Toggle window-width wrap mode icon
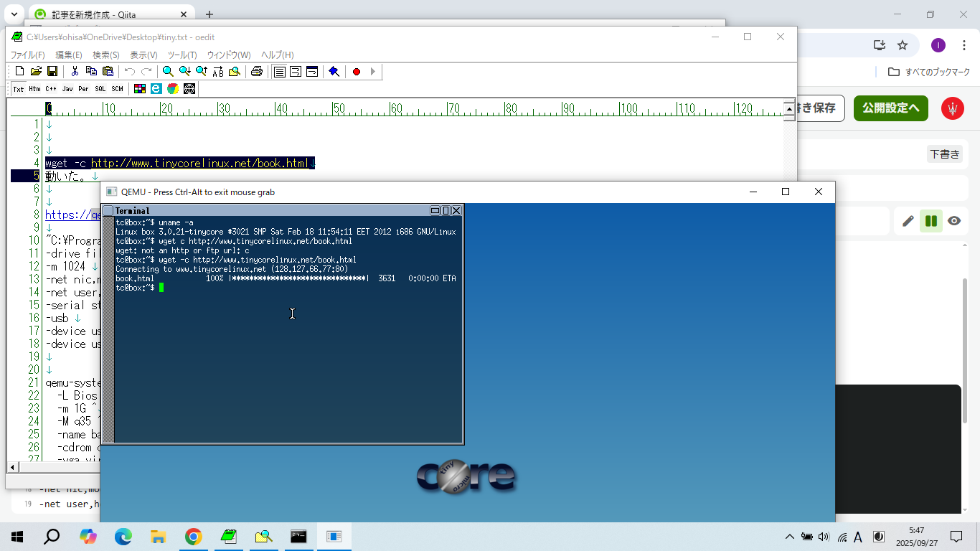The image size is (980, 551). click(x=312, y=71)
